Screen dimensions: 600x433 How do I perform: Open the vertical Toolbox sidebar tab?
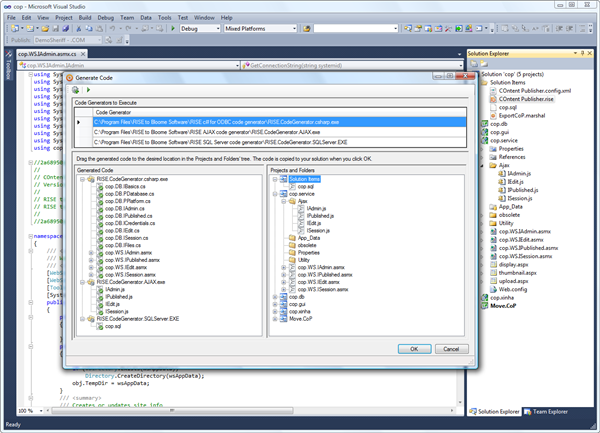click(8, 65)
